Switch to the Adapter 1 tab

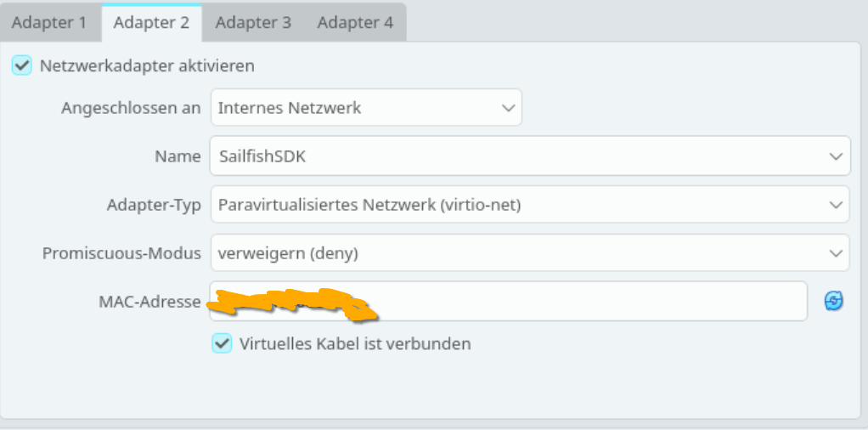(x=49, y=22)
